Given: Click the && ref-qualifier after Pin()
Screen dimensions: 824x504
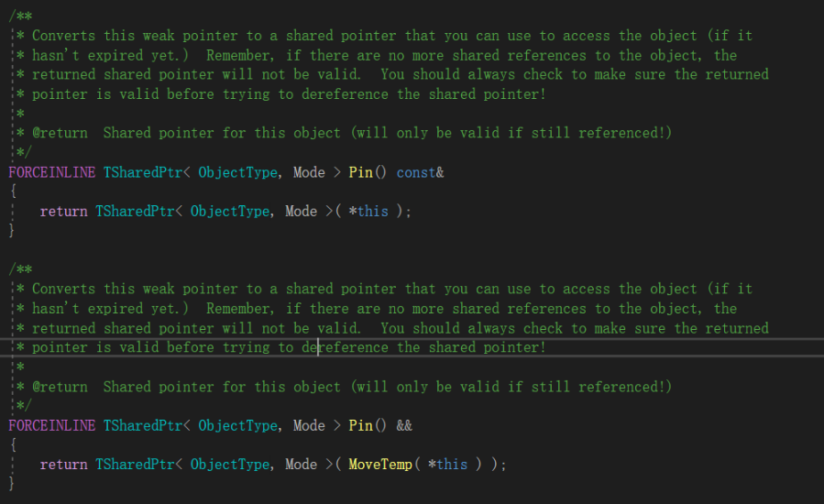Looking at the screenshot, I should click(x=404, y=425).
